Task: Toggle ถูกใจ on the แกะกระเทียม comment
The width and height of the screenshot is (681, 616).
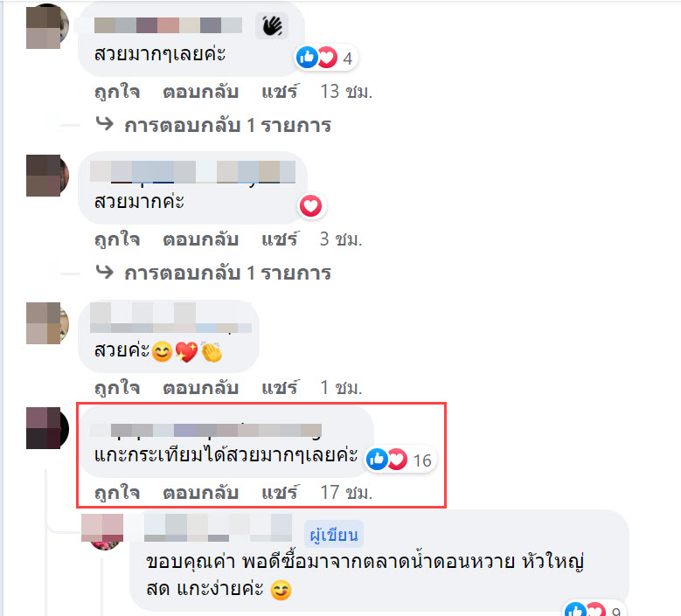Action: click(117, 493)
